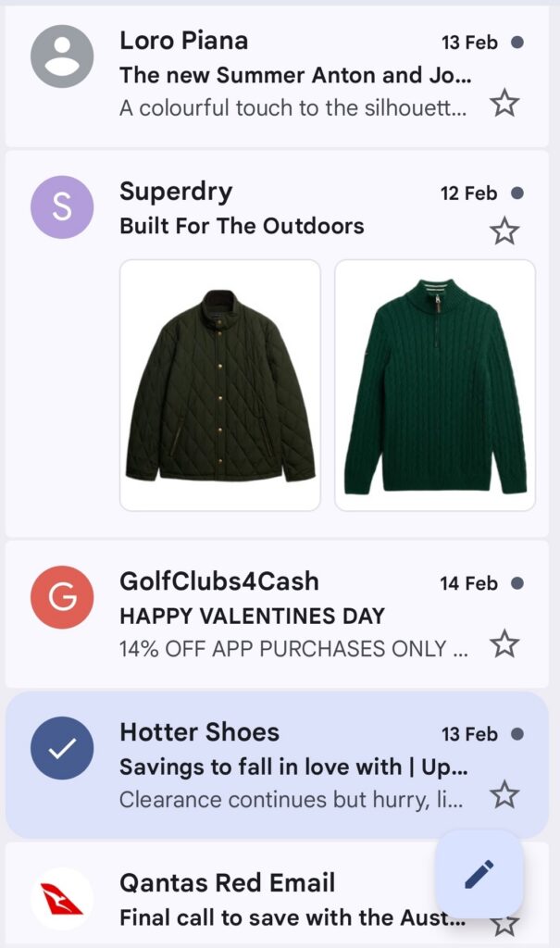Click the red G avatar for GolfClubs4Cash
The image size is (560, 948).
pyautogui.click(x=61, y=599)
